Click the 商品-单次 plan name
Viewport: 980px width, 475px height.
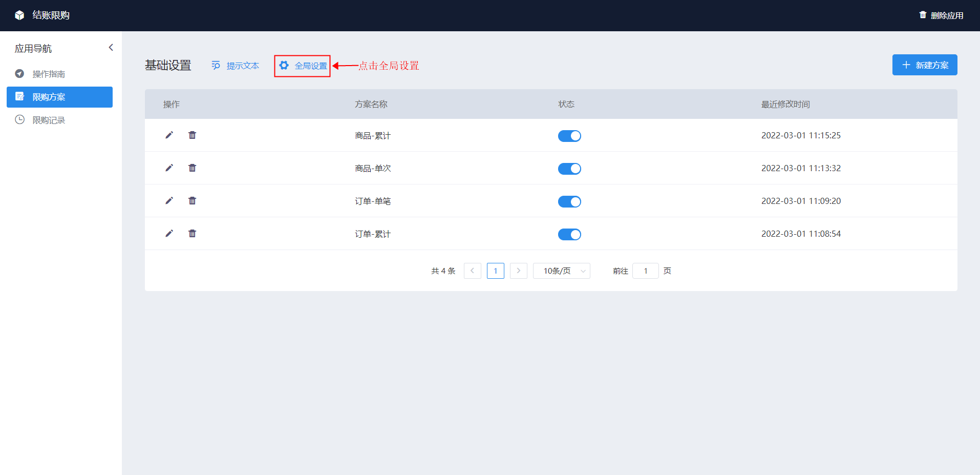[x=373, y=169]
